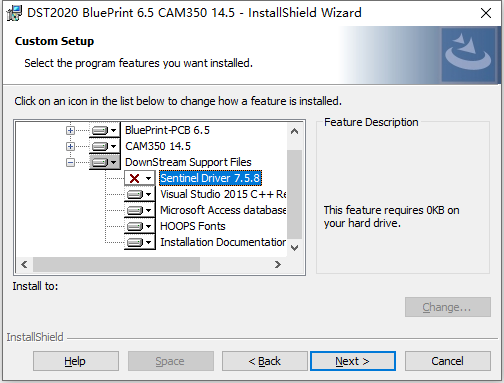
Task: Click the feature list scroll up arrow
Action: (x=294, y=131)
